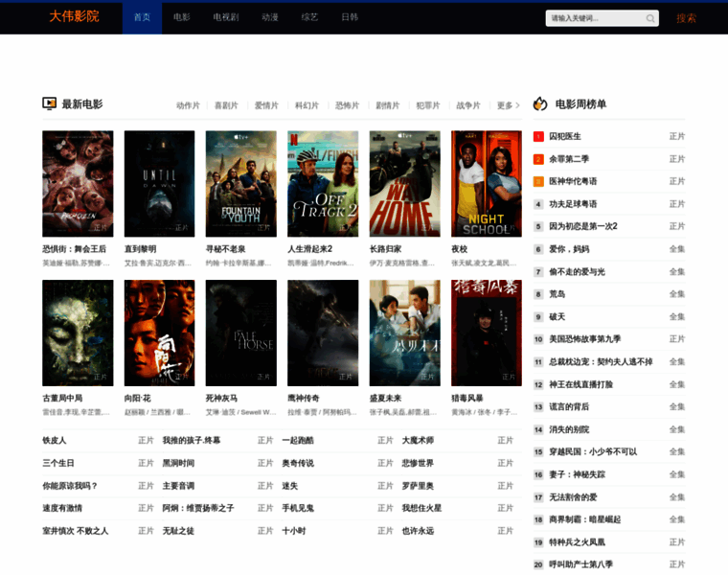Go to the 动漫 navigation tab

270,17
